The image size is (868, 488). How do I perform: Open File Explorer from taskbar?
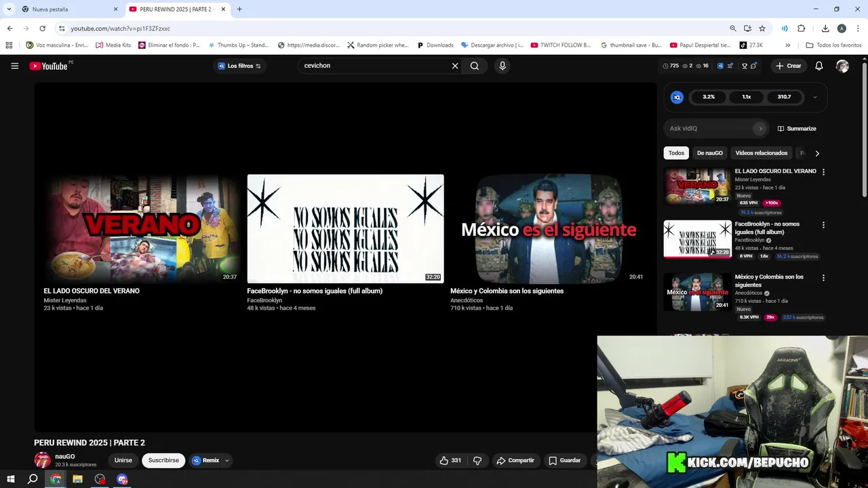(x=77, y=479)
